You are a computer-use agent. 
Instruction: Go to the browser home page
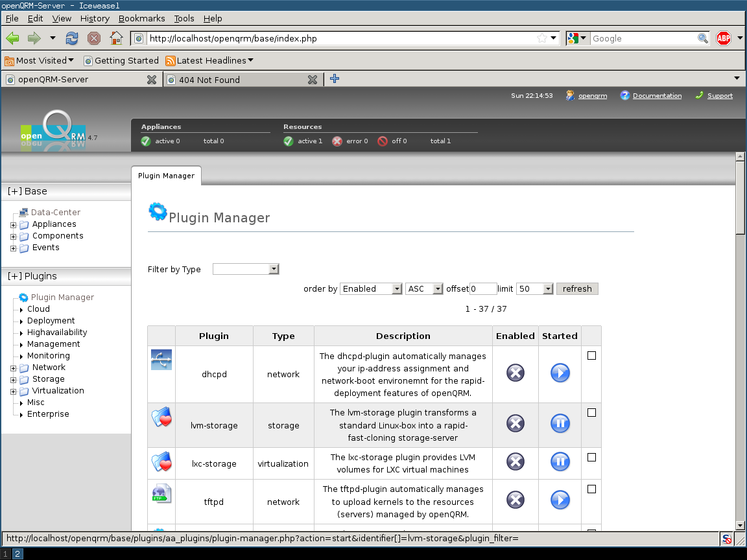click(x=116, y=38)
